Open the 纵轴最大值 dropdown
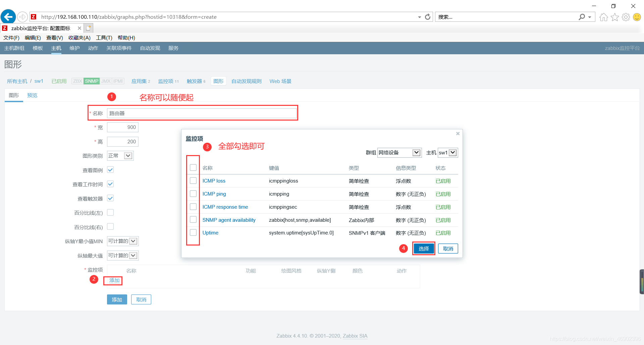 [123, 256]
